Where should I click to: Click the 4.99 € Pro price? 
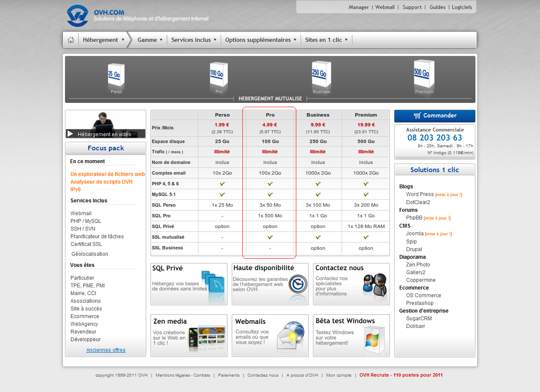click(x=270, y=125)
